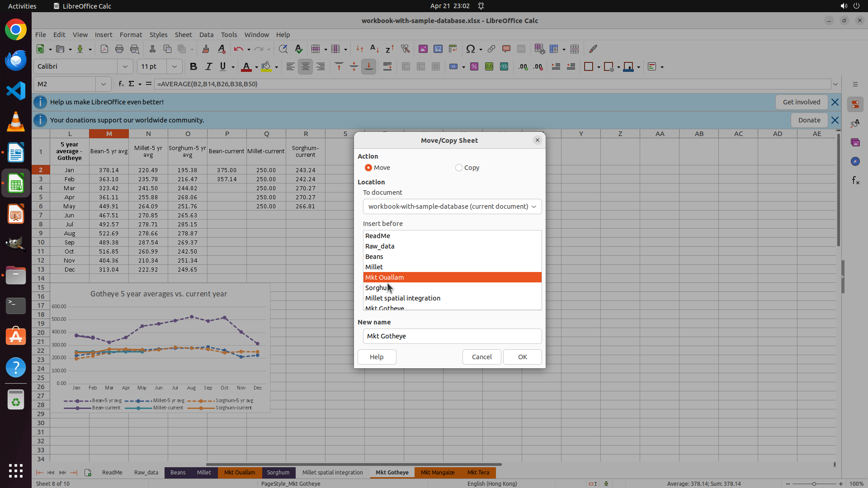Open the Name Box dropdown arrow
Screen dimensions: 868x488
[104, 84]
